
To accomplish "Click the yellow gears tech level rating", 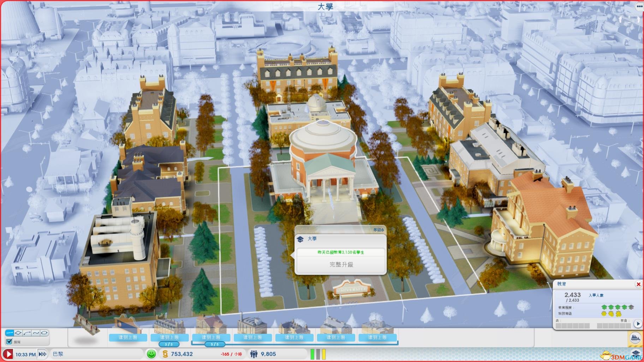I will click(x=611, y=314).
